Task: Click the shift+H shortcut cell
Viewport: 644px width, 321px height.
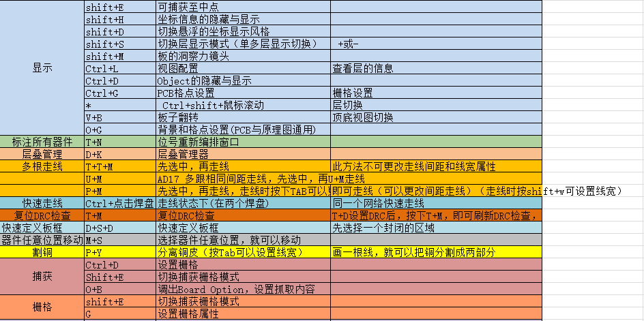Action: [x=120, y=19]
